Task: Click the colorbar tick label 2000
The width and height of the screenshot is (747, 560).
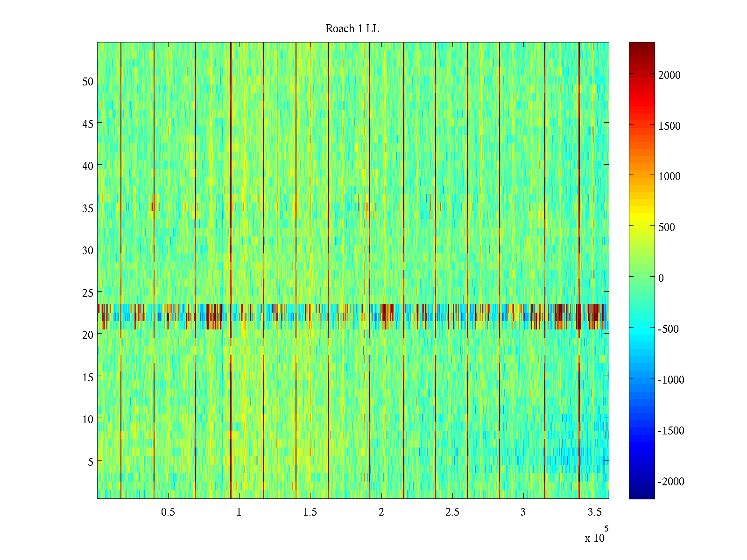Action: (x=669, y=75)
